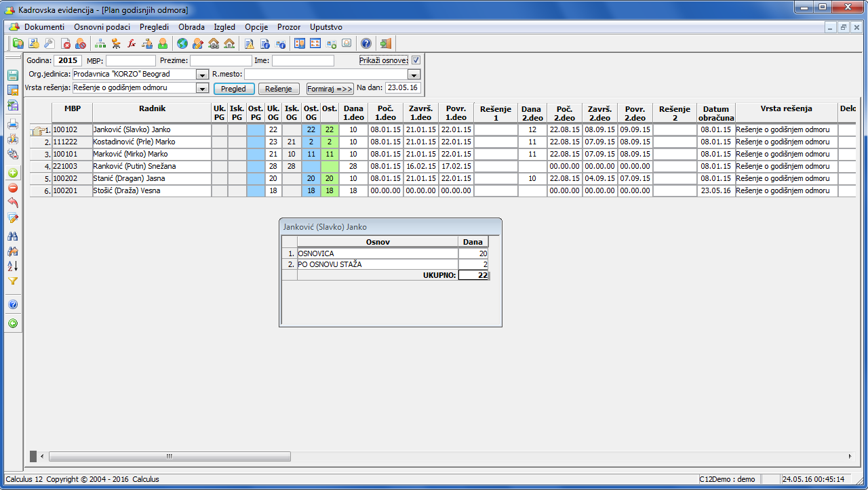Click the green plus add record icon

13,173
